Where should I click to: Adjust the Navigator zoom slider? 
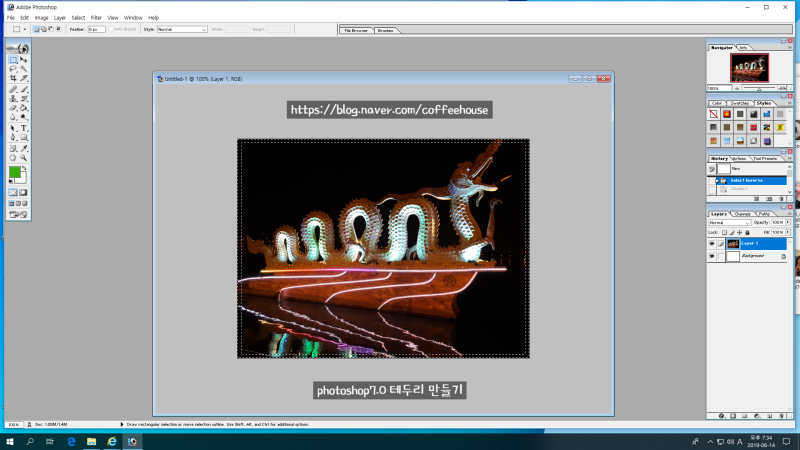pyautogui.click(x=759, y=89)
